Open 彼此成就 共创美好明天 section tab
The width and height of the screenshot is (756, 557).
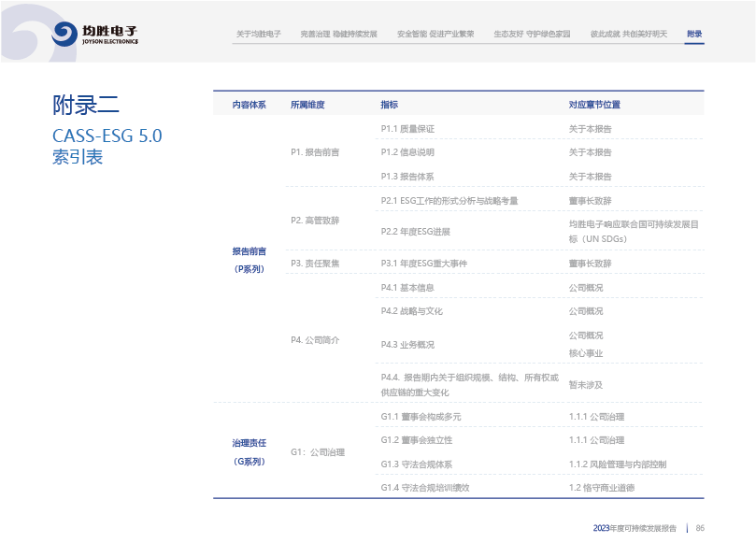(x=629, y=34)
